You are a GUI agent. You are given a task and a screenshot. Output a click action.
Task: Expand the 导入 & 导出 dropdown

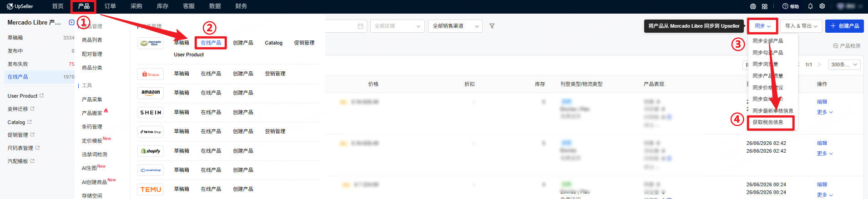click(x=801, y=26)
